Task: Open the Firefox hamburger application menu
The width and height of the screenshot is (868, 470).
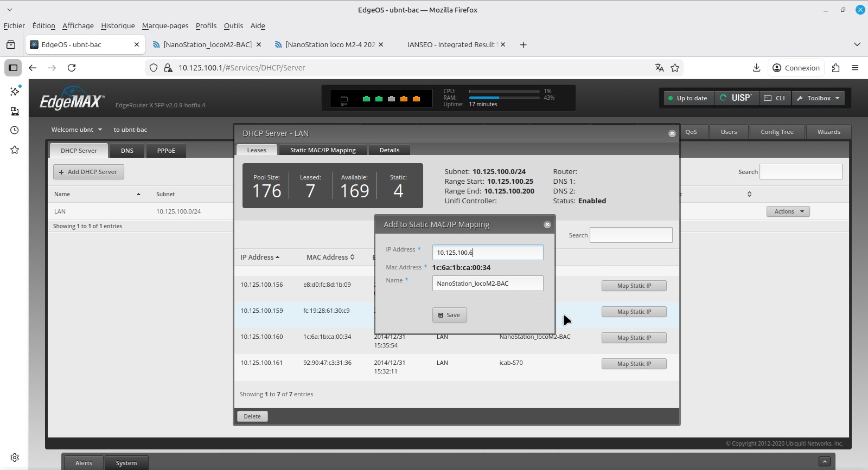Action: [855, 68]
